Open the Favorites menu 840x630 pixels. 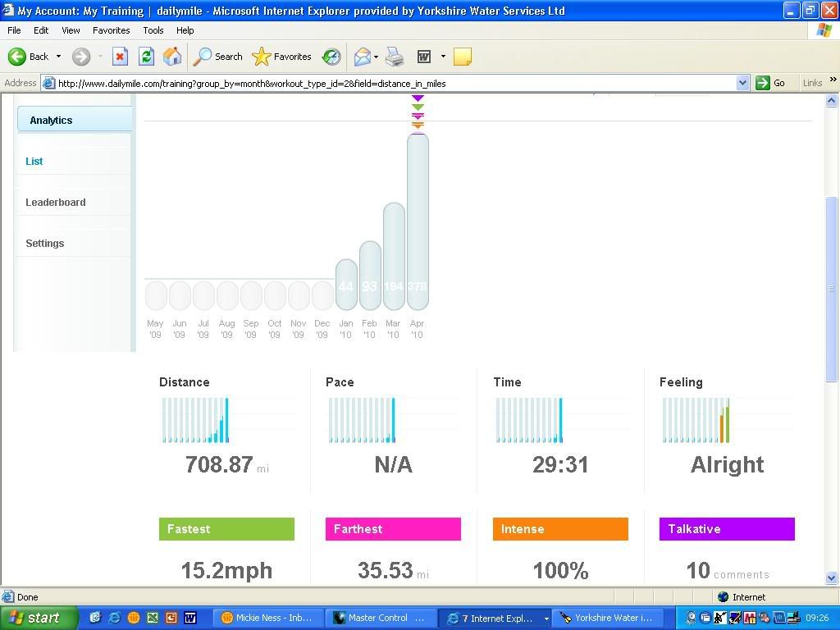pos(111,30)
